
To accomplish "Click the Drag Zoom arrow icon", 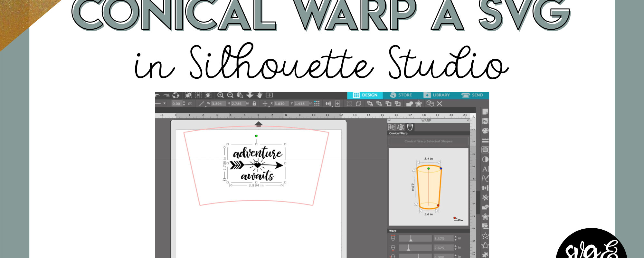I will 250,95.
